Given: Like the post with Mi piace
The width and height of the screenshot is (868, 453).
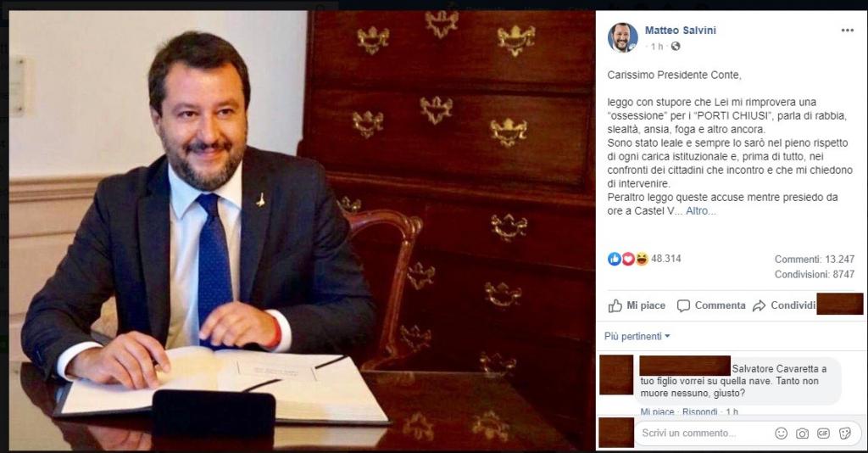Looking at the screenshot, I should click(x=637, y=305).
